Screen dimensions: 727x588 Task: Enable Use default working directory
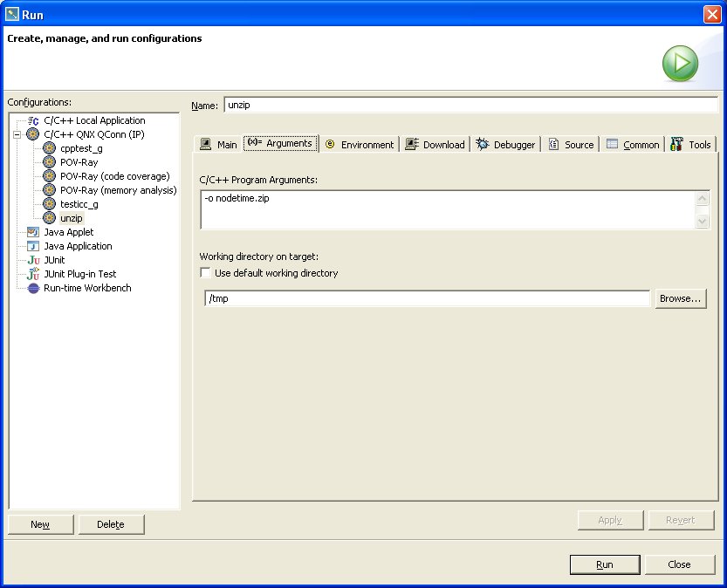click(x=206, y=273)
